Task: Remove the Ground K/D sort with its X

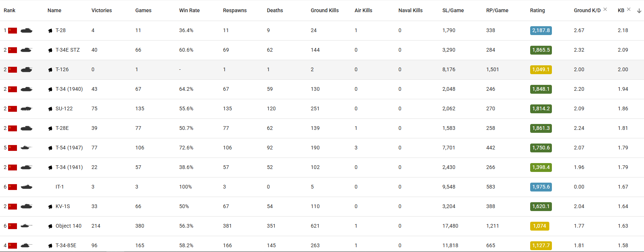Action: [605, 9]
